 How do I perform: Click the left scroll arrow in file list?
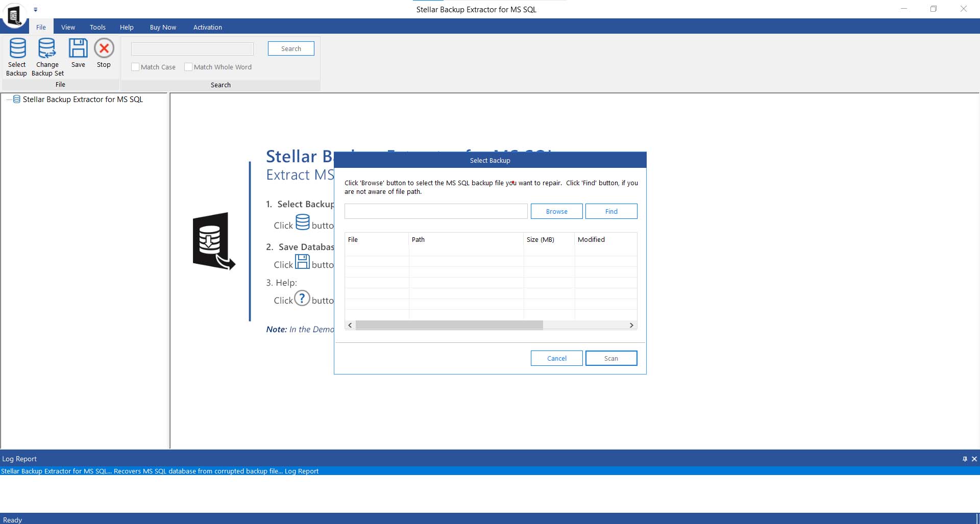click(x=350, y=325)
